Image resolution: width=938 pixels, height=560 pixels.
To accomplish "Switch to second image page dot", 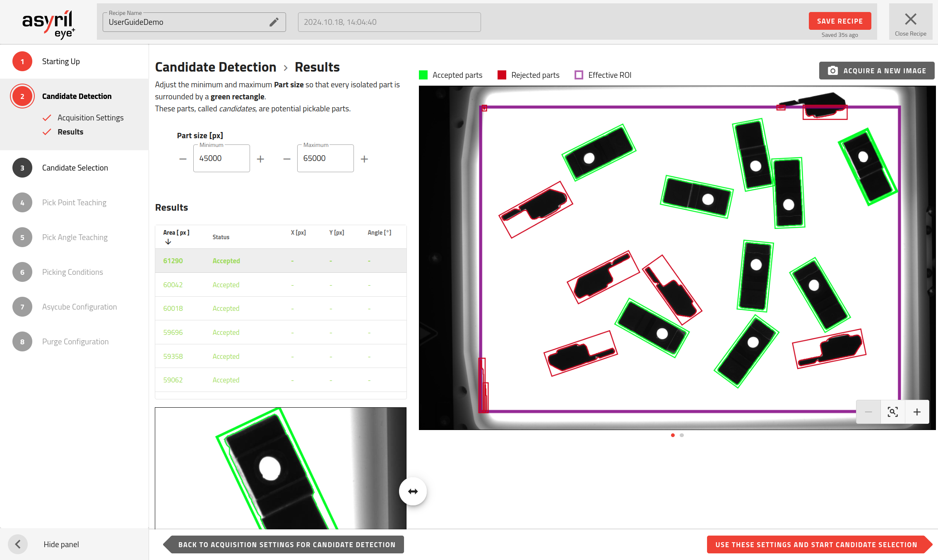I will point(682,435).
